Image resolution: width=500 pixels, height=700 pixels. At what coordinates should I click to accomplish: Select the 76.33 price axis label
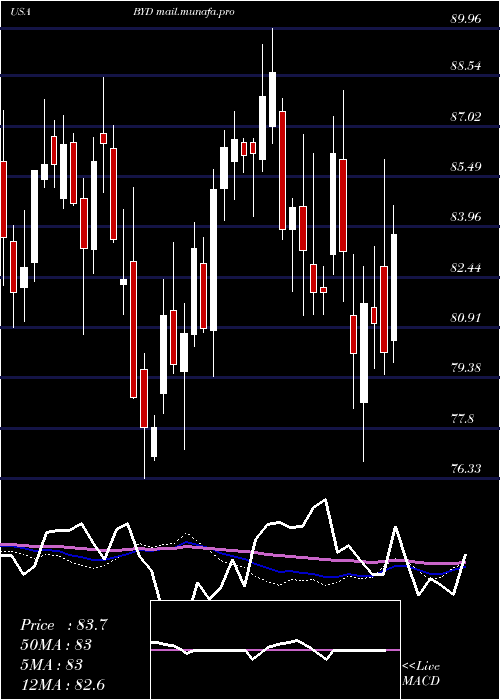(x=466, y=469)
